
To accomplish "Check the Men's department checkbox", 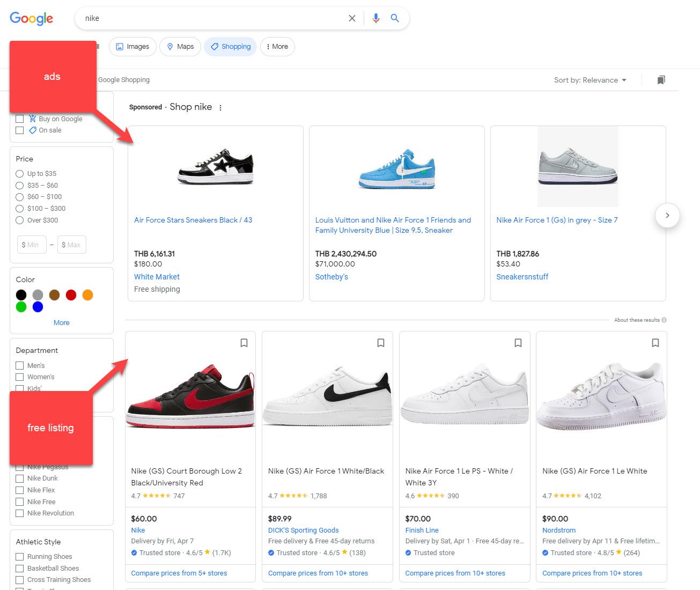I will pyautogui.click(x=20, y=365).
